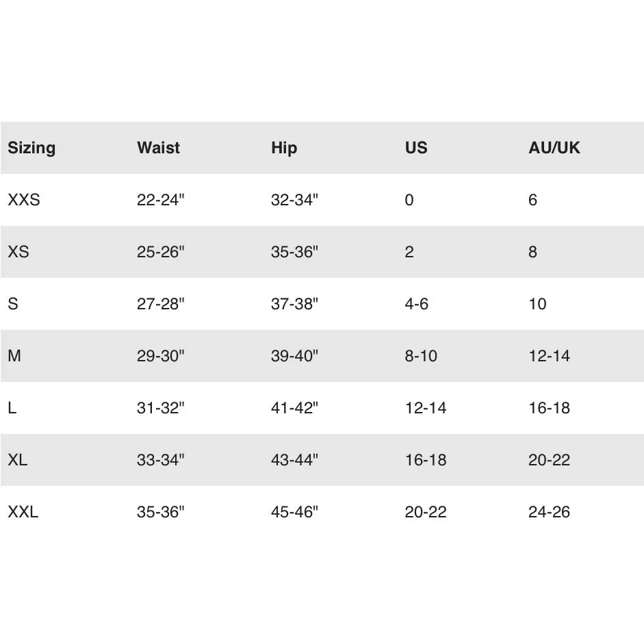
Task: Select the XXL size row label
Action: [x=23, y=512]
